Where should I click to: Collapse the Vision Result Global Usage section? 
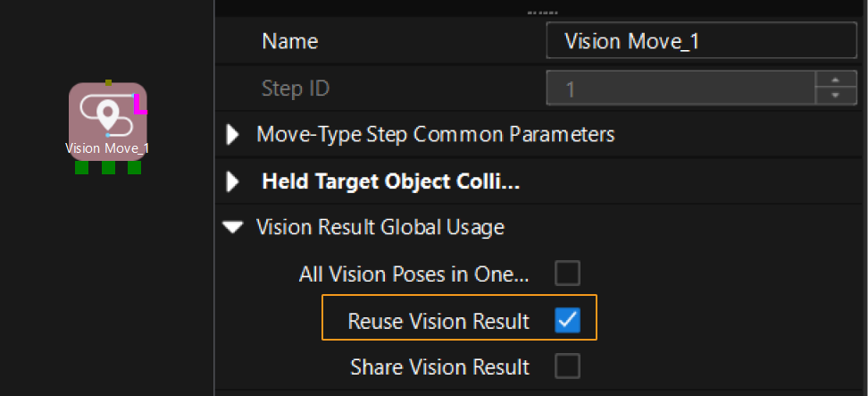234,228
